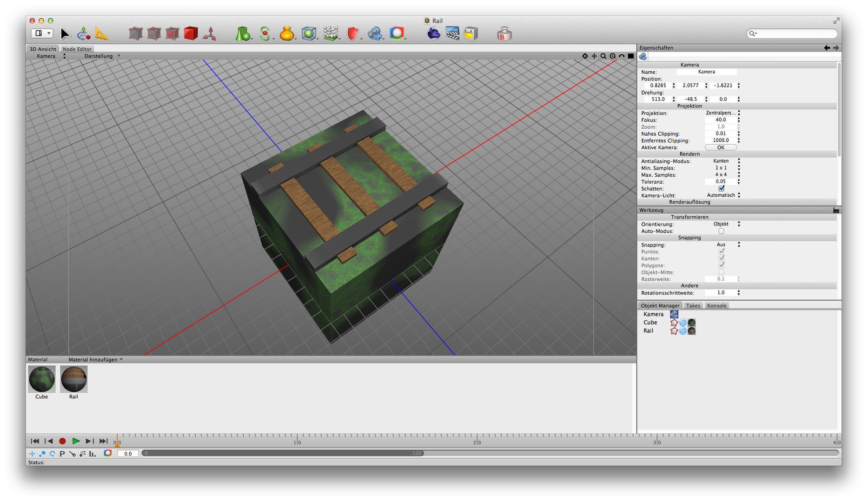Select the Kamera object in Objekt Manager
Screen dimensions: 868x502
pyautogui.click(x=654, y=314)
